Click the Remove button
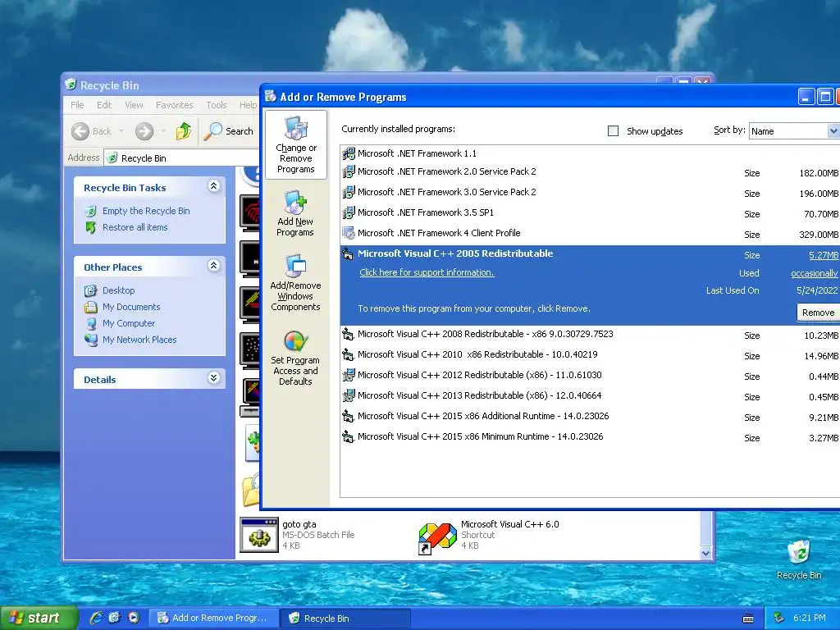This screenshot has width=840, height=630. (x=818, y=313)
